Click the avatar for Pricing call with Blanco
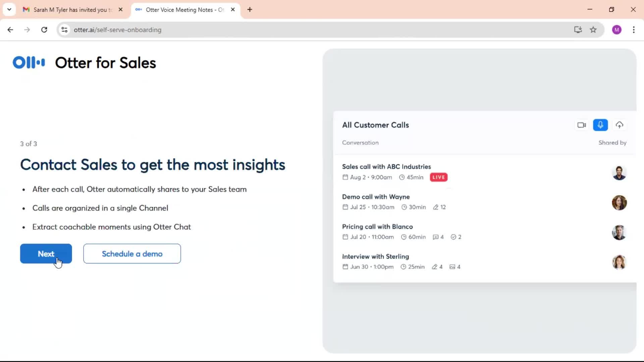The width and height of the screenshot is (644, 362). coord(619,233)
